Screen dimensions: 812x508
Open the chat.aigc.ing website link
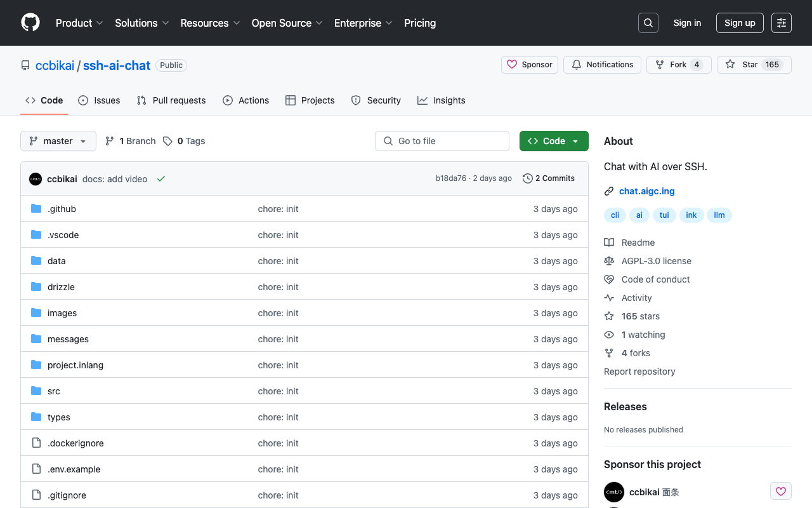[647, 191]
